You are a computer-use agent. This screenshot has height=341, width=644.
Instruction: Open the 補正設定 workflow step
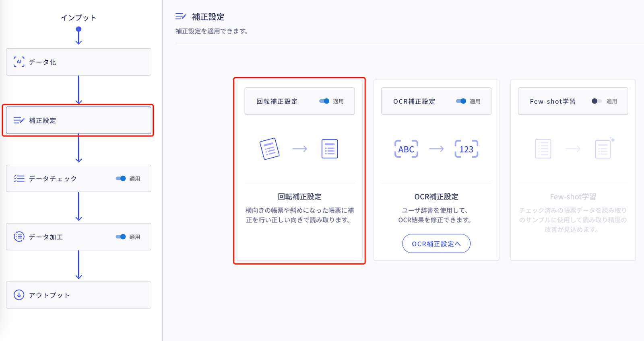coord(78,120)
